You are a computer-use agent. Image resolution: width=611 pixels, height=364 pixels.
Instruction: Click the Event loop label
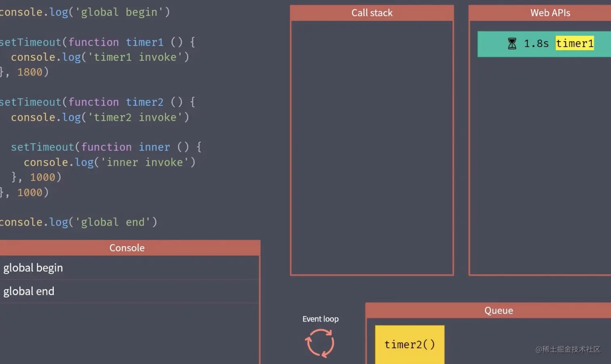coord(320,319)
